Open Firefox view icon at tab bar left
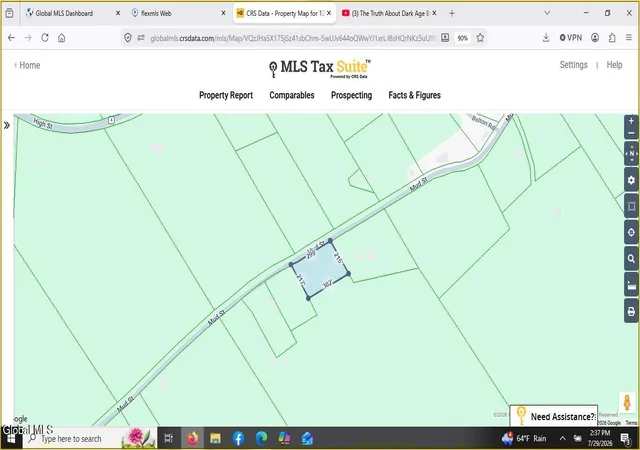The width and height of the screenshot is (640, 450). pos(9,13)
